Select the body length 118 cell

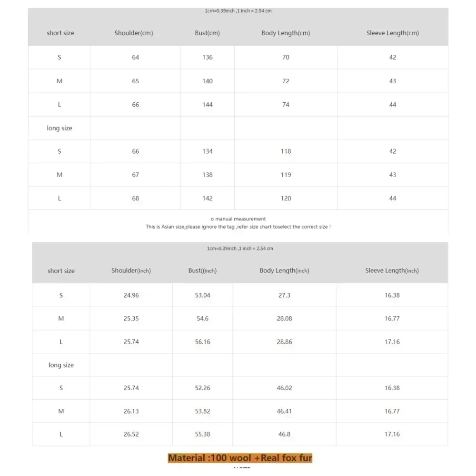pyautogui.click(x=286, y=151)
